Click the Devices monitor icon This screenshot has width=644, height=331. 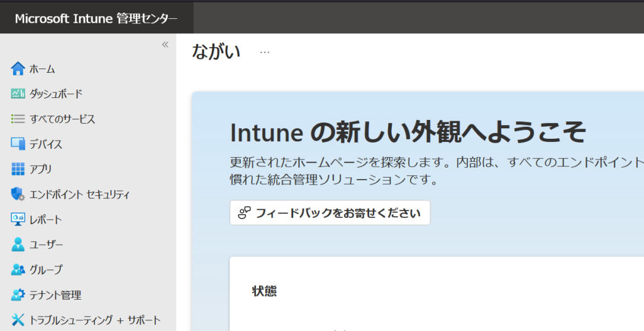[x=18, y=144]
